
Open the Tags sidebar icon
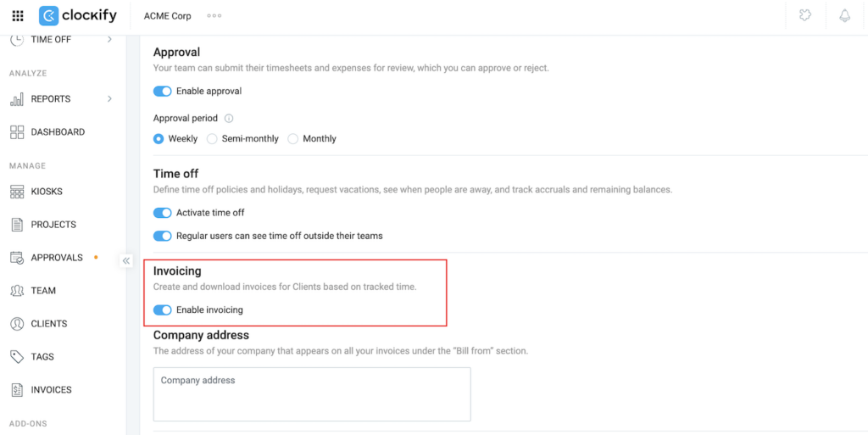pyautogui.click(x=17, y=357)
